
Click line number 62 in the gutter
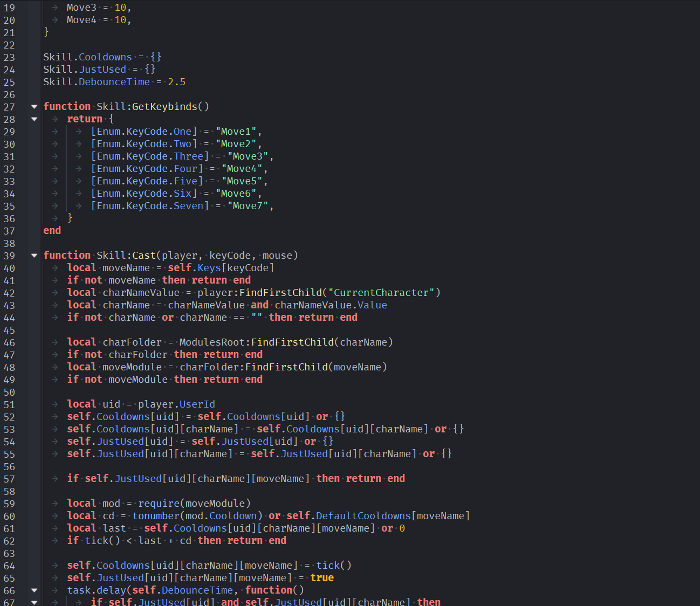click(x=9, y=541)
